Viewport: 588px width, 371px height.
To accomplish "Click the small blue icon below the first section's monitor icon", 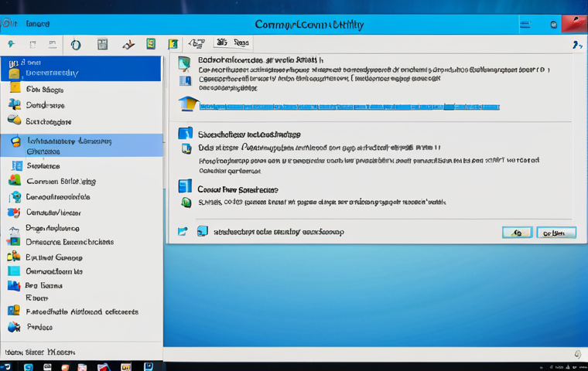I will tap(185, 80).
